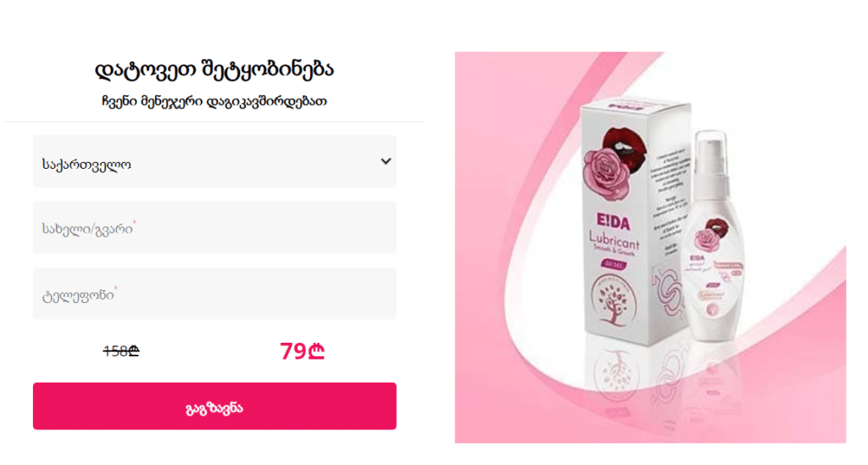The height and width of the screenshot is (465, 868).
Task: Click the Lubricant text on the box
Action: (614, 241)
